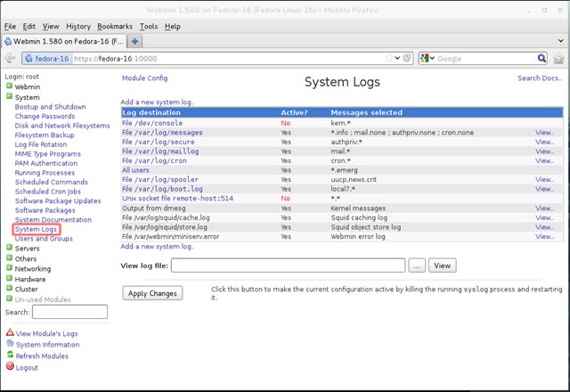Expand the Networking category
Viewport: 570px width, 392px height.
[x=9, y=268]
